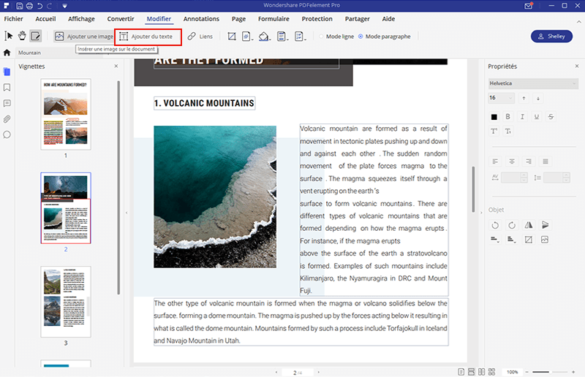This screenshot has height=377, width=585.
Task: Open the bookmarks panel icon
Action: coord(7,87)
